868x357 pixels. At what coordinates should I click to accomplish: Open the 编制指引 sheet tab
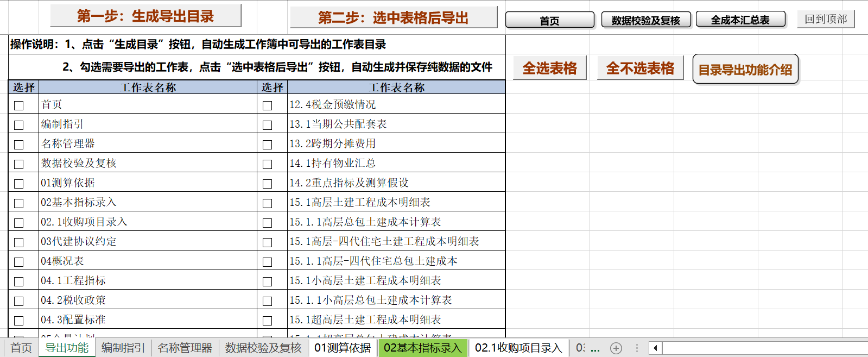click(123, 348)
